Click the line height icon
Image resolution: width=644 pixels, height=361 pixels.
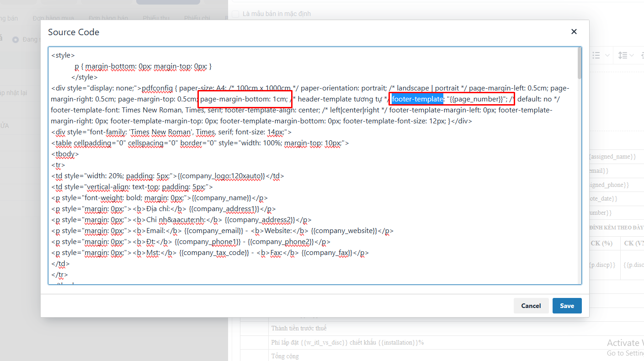point(622,55)
